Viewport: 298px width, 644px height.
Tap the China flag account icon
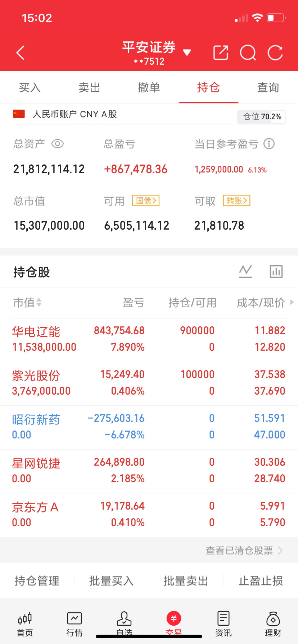pos(19,114)
